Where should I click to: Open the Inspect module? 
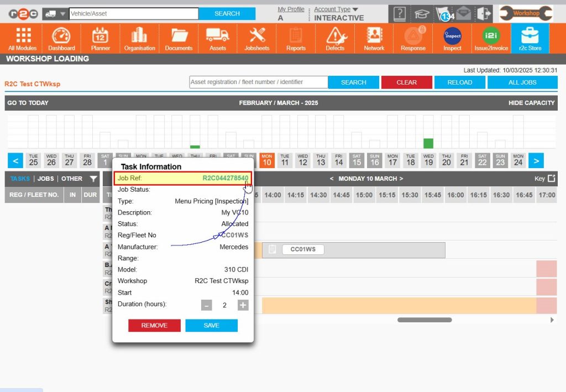coord(452,38)
